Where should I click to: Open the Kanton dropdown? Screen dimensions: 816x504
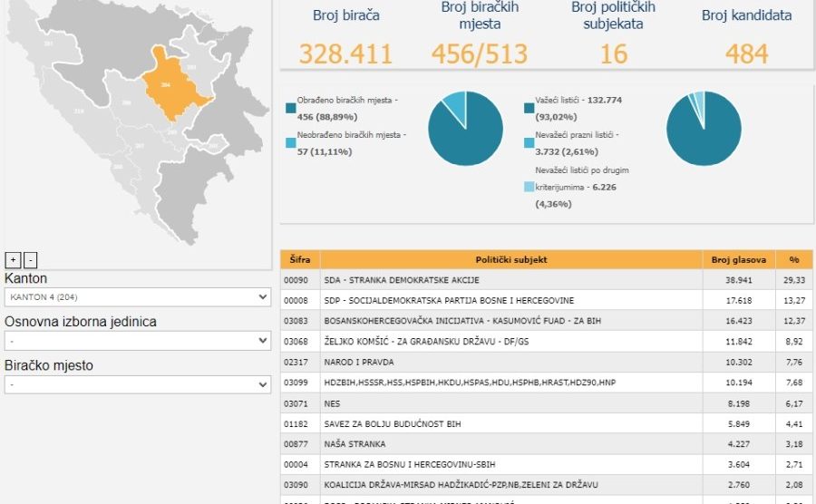[x=137, y=297]
